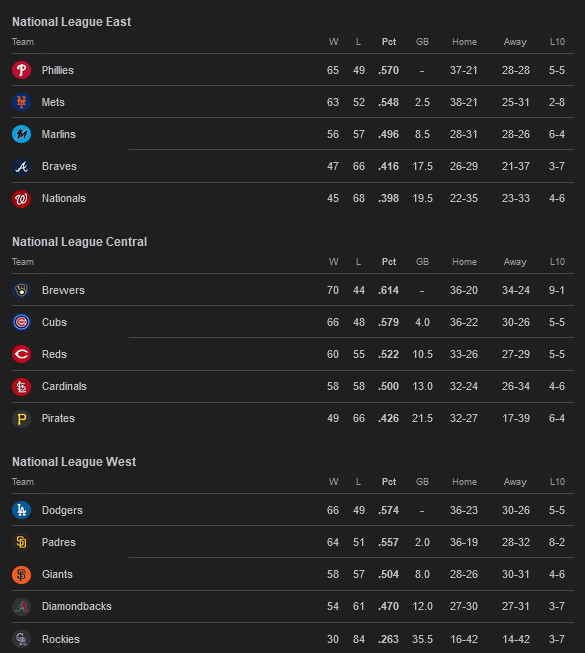Click the Cubs team logo
The height and width of the screenshot is (653, 585).
click(x=21, y=322)
